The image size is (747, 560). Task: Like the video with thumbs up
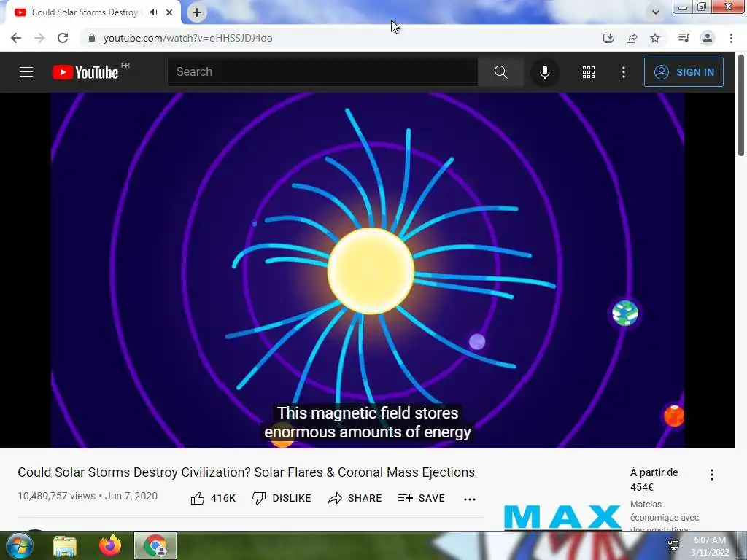213,498
